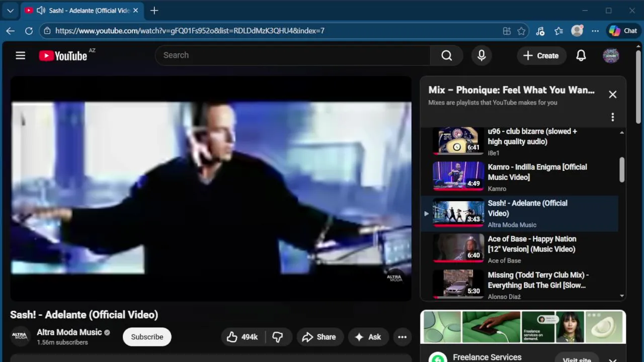Open the Altra Moda channel avatar
Image resolution: width=644 pixels, height=362 pixels.
(21, 336)
